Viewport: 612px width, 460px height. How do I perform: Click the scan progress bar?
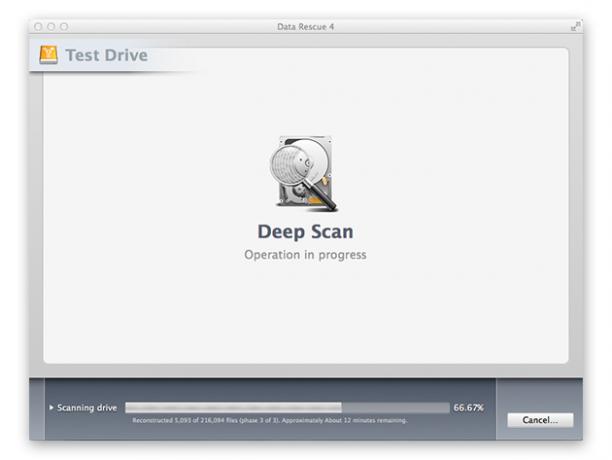287,408
